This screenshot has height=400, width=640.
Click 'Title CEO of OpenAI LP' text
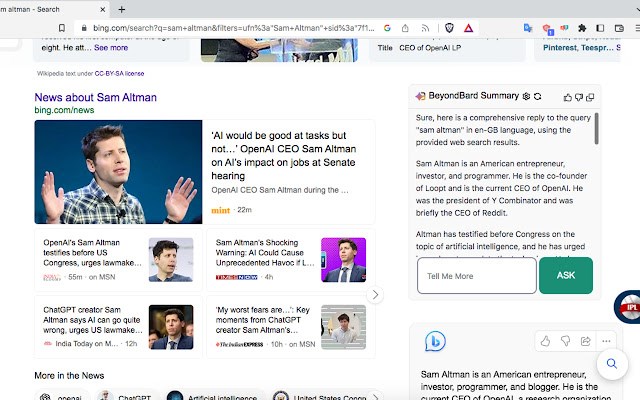pos(419,48)
